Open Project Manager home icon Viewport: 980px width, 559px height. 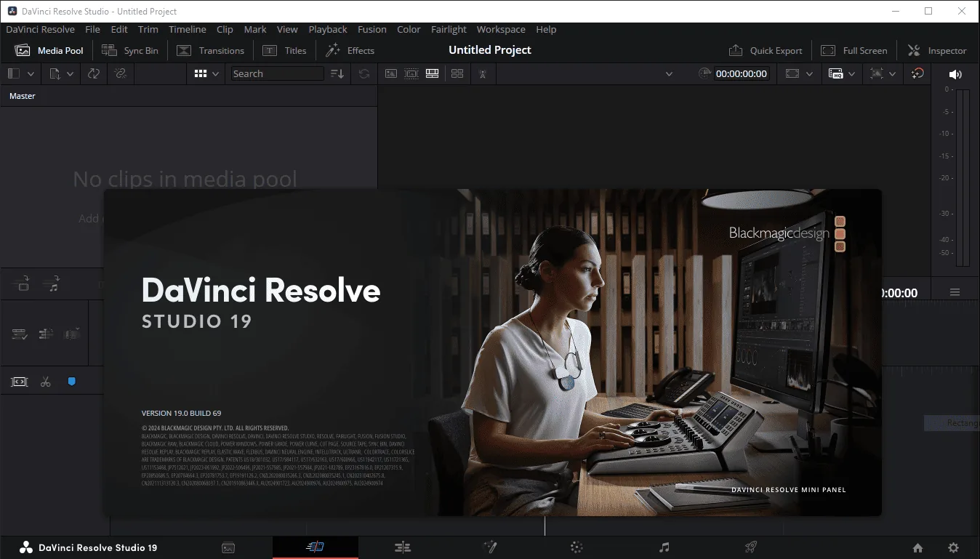pyautogui.click(x=917, y=548)
